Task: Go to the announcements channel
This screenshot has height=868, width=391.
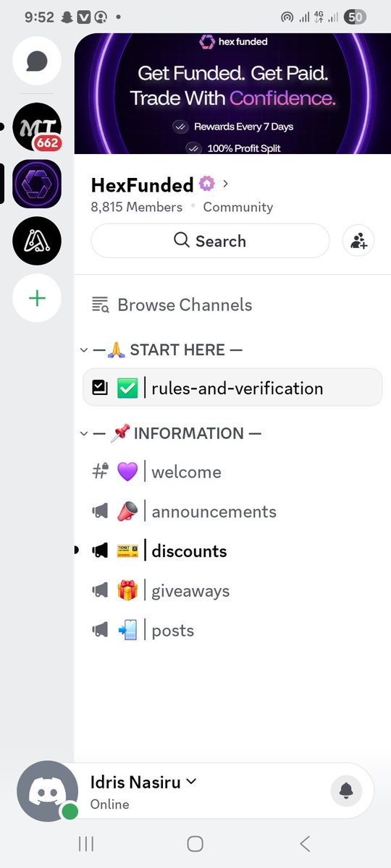Action: tap(232, 512)
